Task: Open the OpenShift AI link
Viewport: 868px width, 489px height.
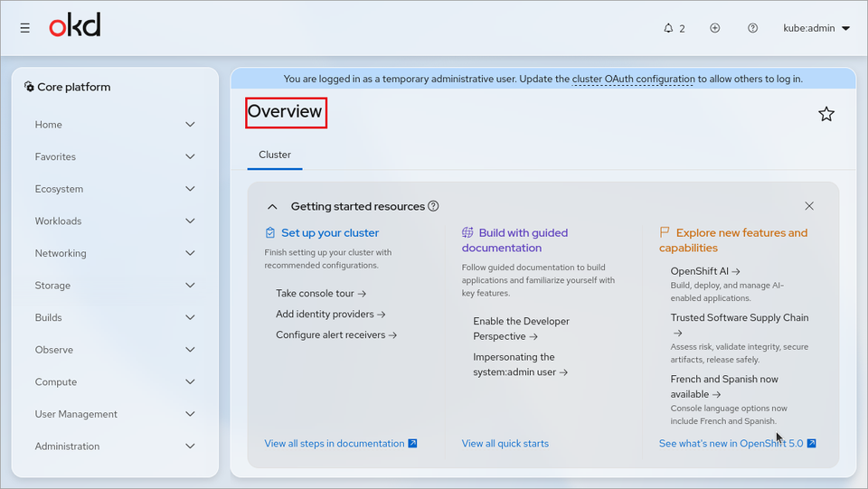Action: (705, 271)
